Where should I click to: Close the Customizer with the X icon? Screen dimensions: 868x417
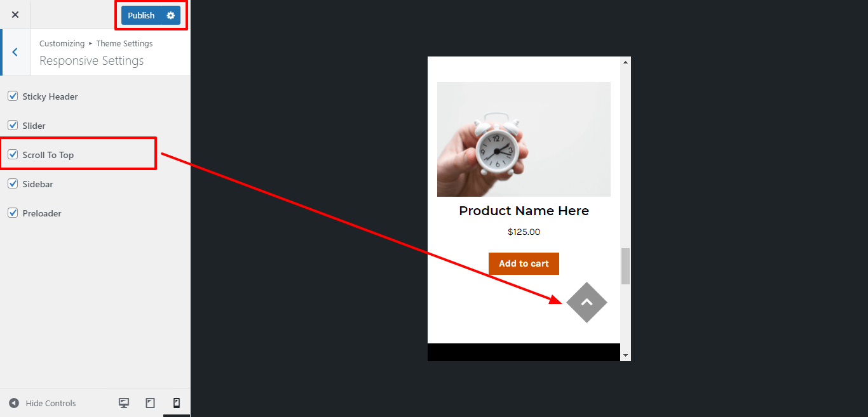(15, 15)
